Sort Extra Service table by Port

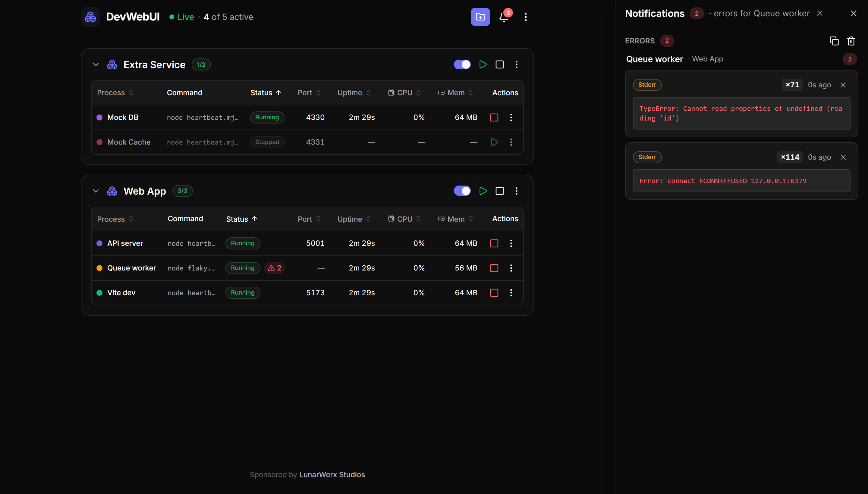tap(309, 93)
